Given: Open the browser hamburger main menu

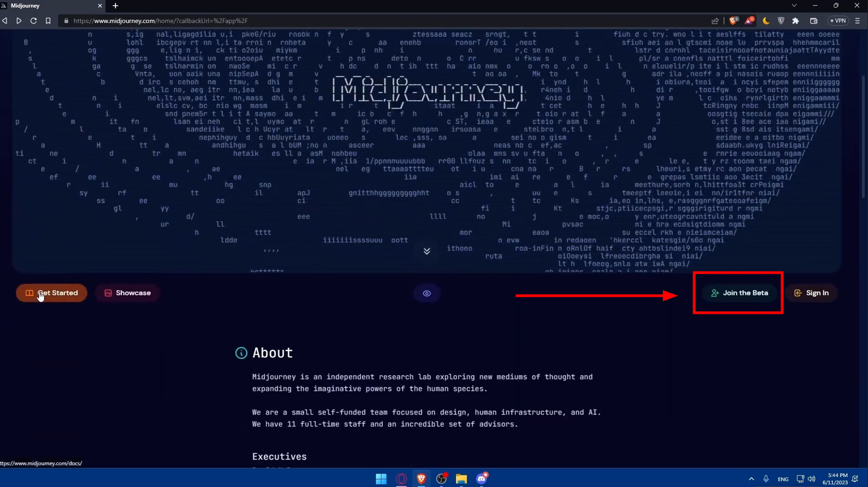Looking at the screenshot, I should (x=858, y=21).
